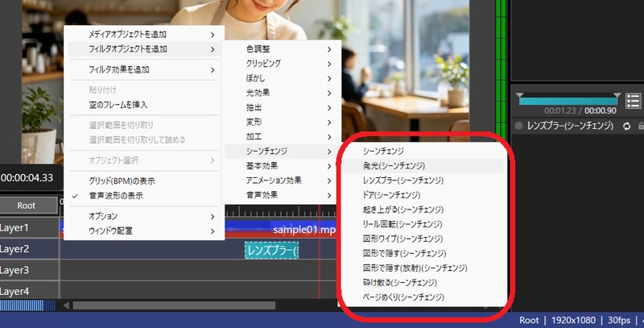
Task: Open メディアオブジェクトを追加 submenu
Action: pyautogui.click(x=144, y=35)
